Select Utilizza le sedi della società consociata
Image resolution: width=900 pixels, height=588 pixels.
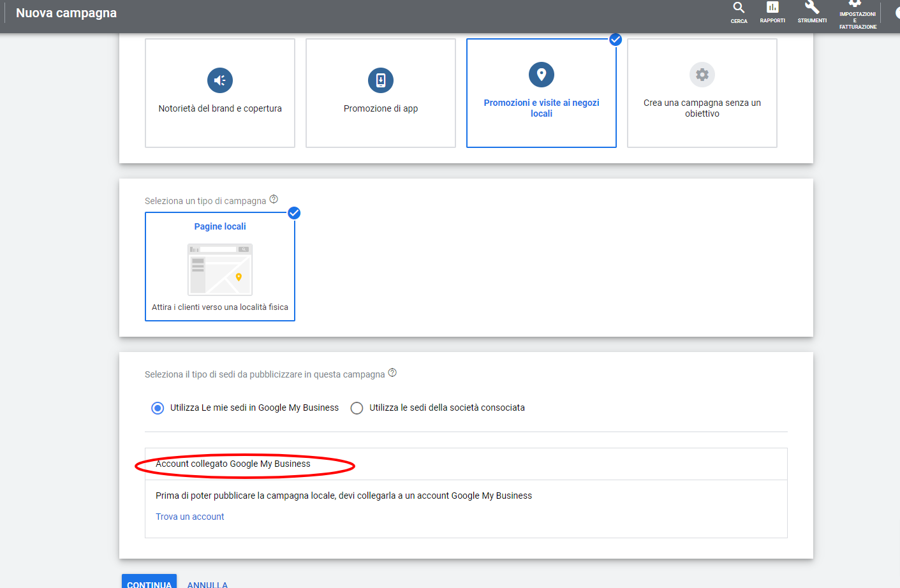357,408
